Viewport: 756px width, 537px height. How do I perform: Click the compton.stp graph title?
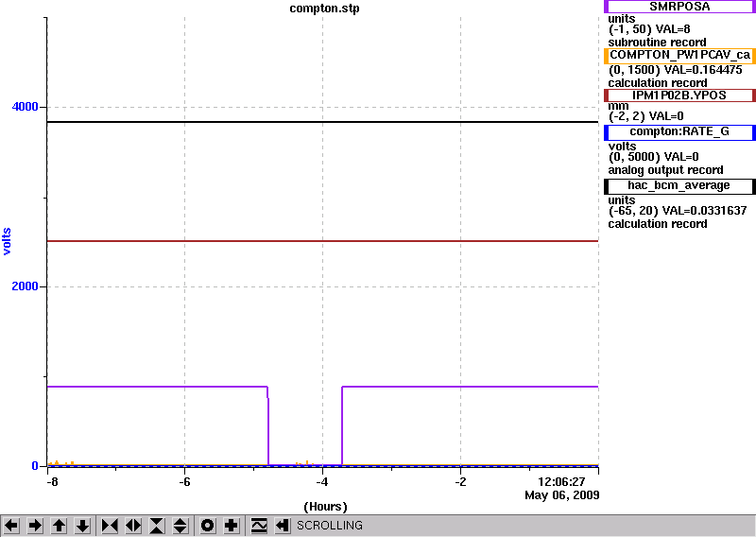click(324, 9)
